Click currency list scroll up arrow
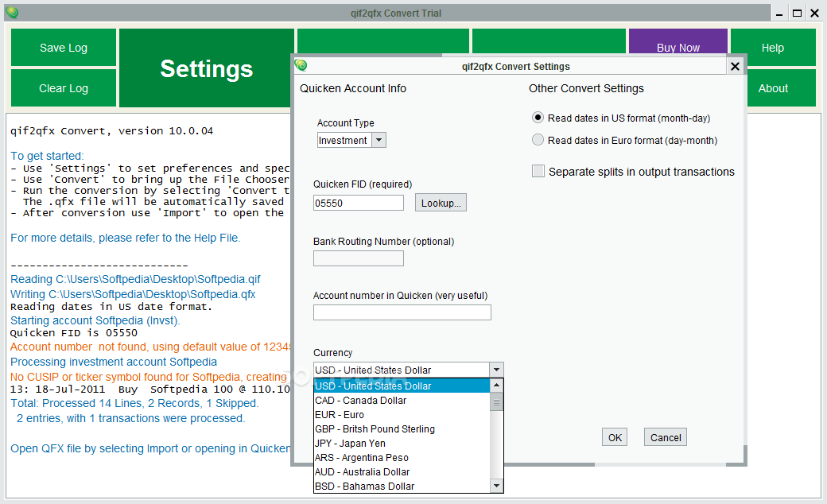The height and width of the screenshot is (504, 827). (x=496, y=386)
